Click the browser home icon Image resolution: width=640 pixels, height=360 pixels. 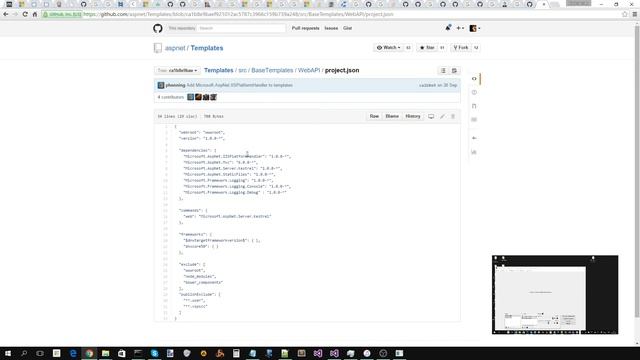point(35,14)
